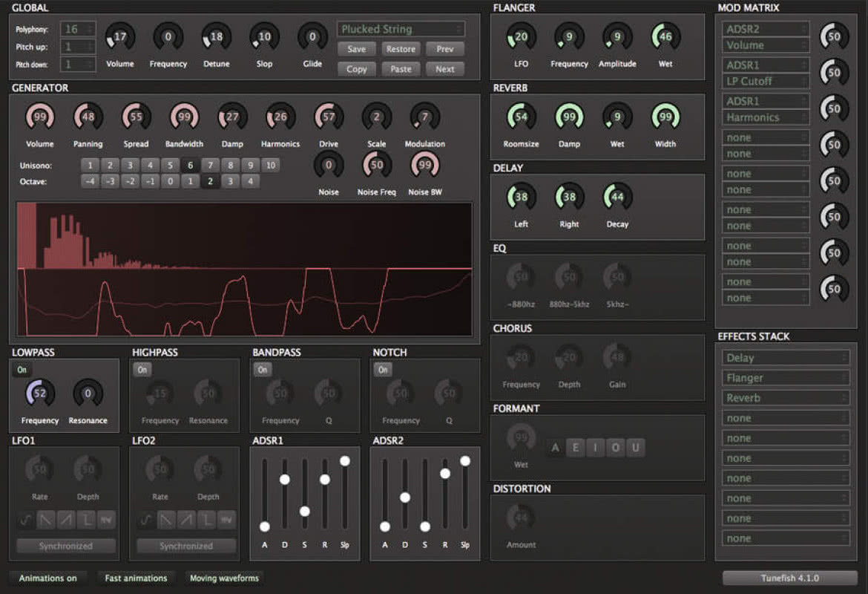This screenshot has height=594, width=868.
Task: Click the Generator Modulation knob
Action: [424, 117]
